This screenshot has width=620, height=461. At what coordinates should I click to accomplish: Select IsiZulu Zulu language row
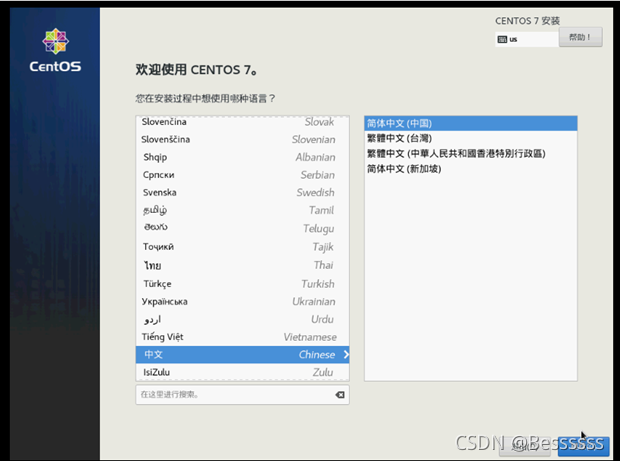[242, 372]
